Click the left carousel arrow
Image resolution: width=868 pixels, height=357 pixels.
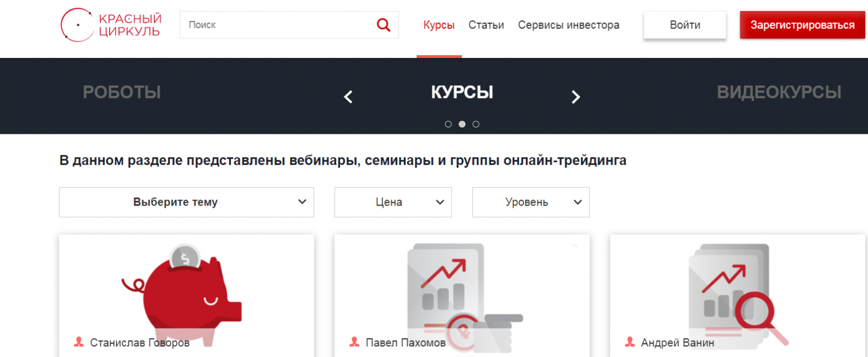click(348, 97)
